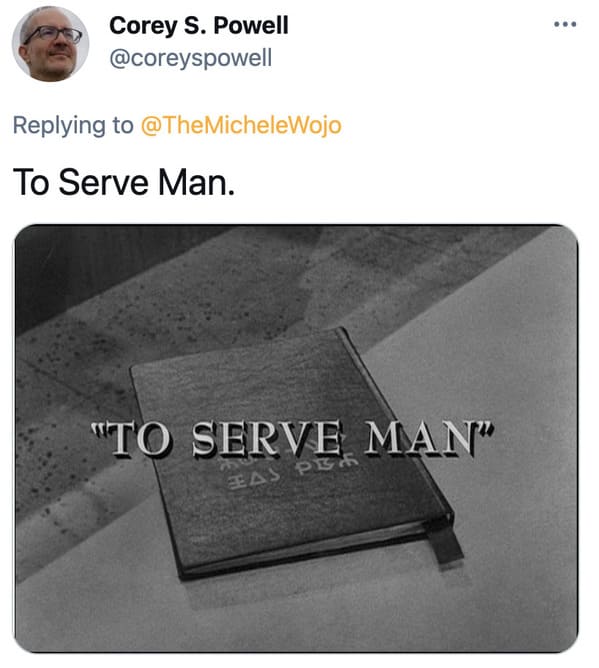Click the "Replying to" label

click(x=73, y=125)
